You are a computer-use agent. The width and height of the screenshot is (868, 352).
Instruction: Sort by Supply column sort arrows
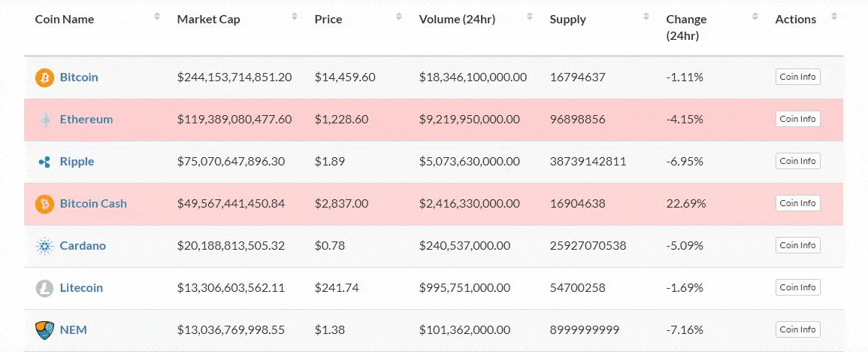coord(646,17)
